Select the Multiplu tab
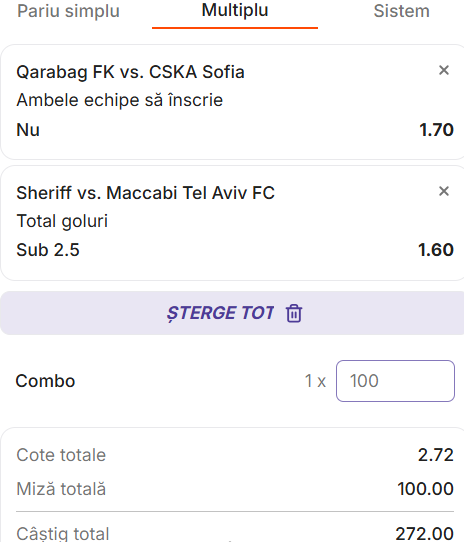The image size is (464, 542). [x=235, y=10]
